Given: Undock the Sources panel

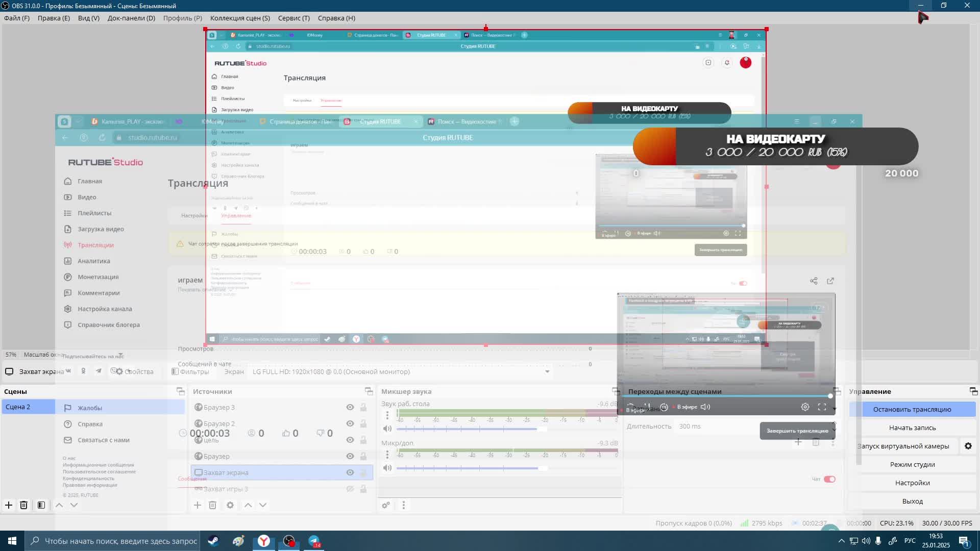Looking at the screenshot, I should point(369,391).
